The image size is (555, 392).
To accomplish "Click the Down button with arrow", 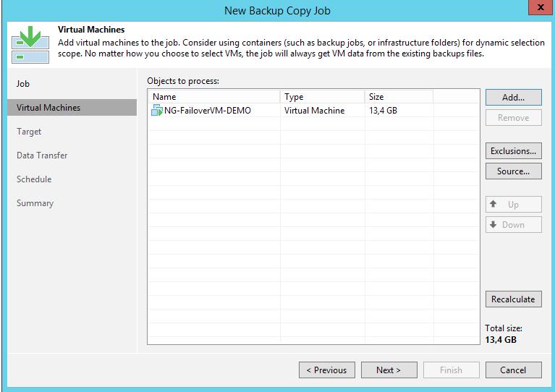I will point(513,225).
